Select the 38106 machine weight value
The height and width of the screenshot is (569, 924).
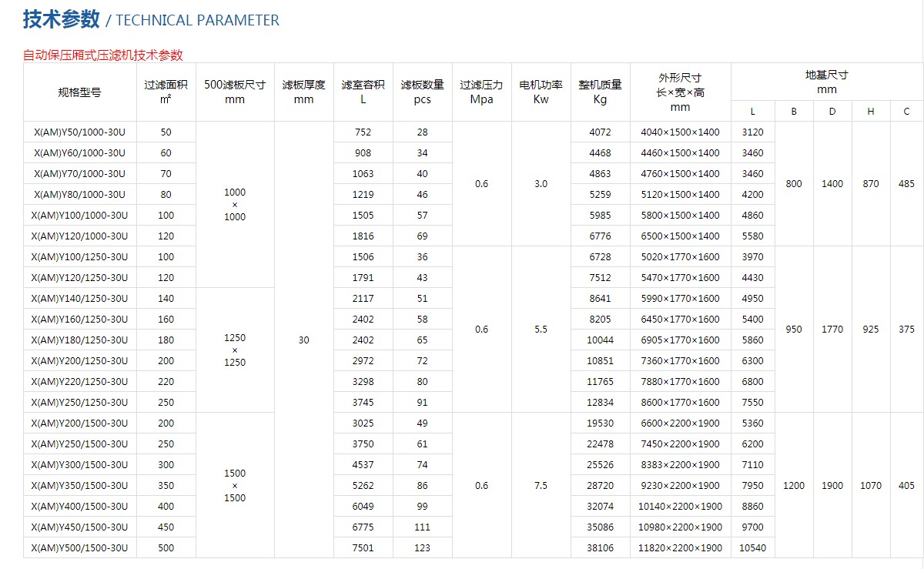(600, 548)
